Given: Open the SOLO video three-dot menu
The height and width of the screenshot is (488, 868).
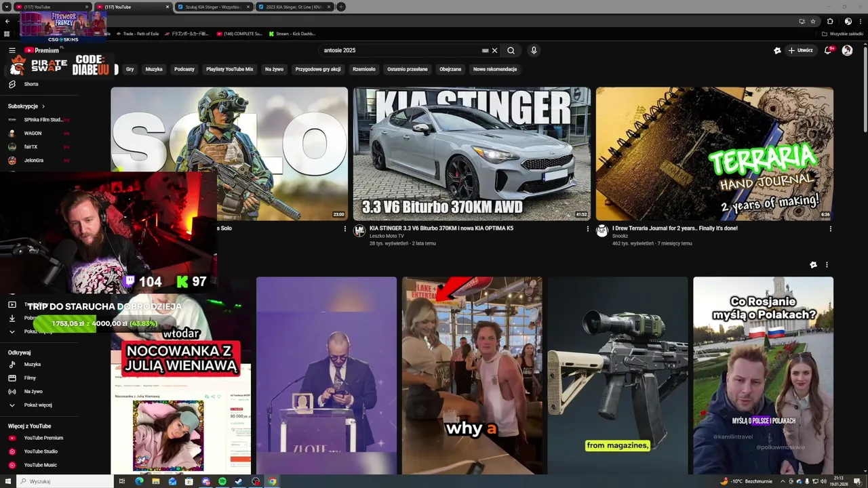Looking at the screenshot, I should point(344,229).
